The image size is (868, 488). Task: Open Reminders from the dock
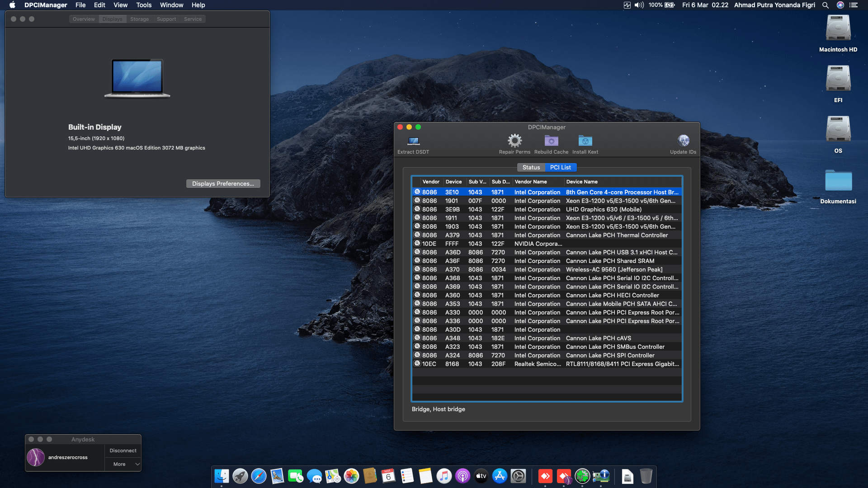407,476
